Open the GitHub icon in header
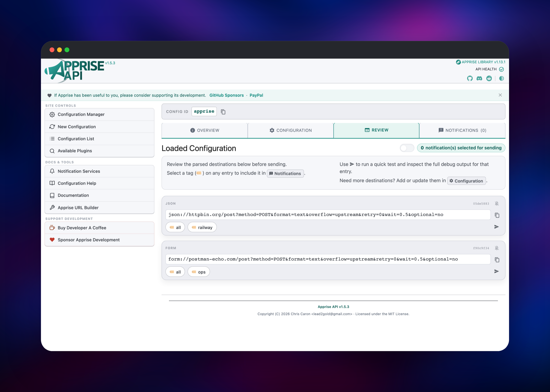This screenshot has height=392, width=550. [470, 78]
